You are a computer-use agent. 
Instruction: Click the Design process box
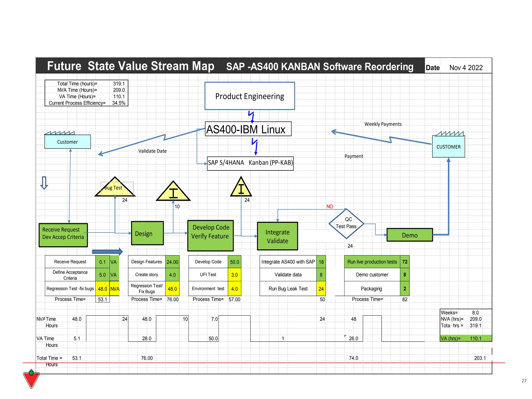[147, 233]
